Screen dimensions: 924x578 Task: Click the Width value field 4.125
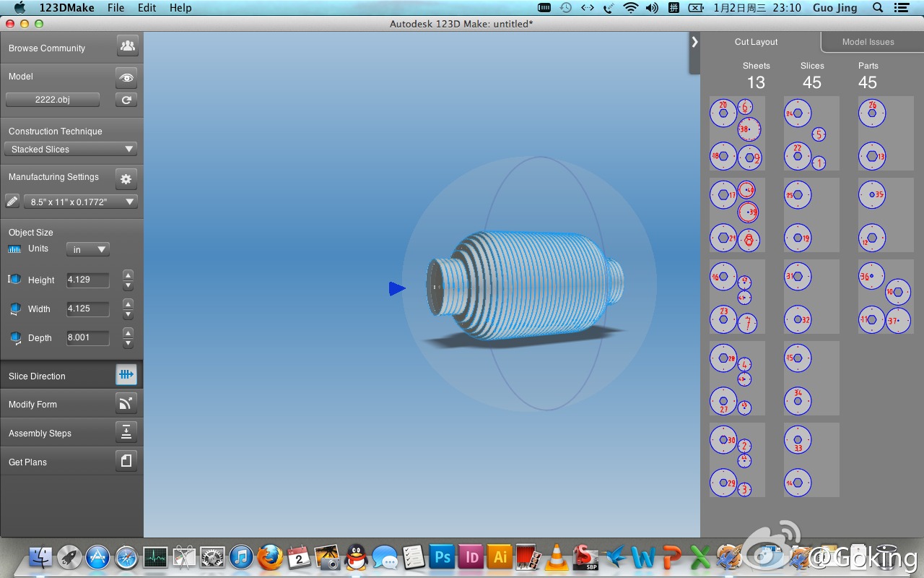(88, 309)
